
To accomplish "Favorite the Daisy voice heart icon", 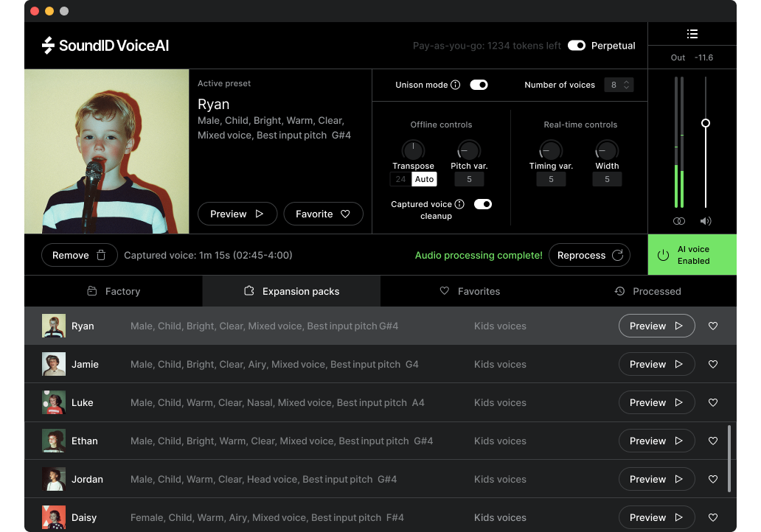I will tap(713, 517).
